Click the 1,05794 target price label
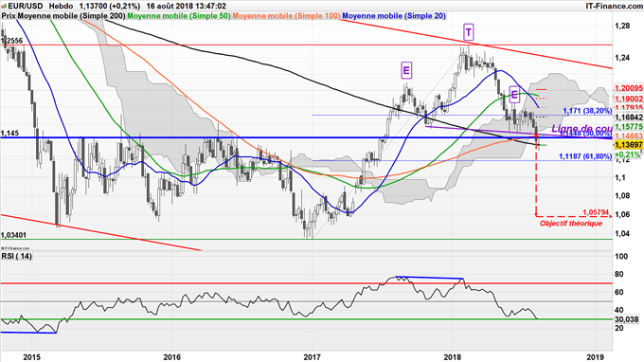 click(x=596, y=212)
